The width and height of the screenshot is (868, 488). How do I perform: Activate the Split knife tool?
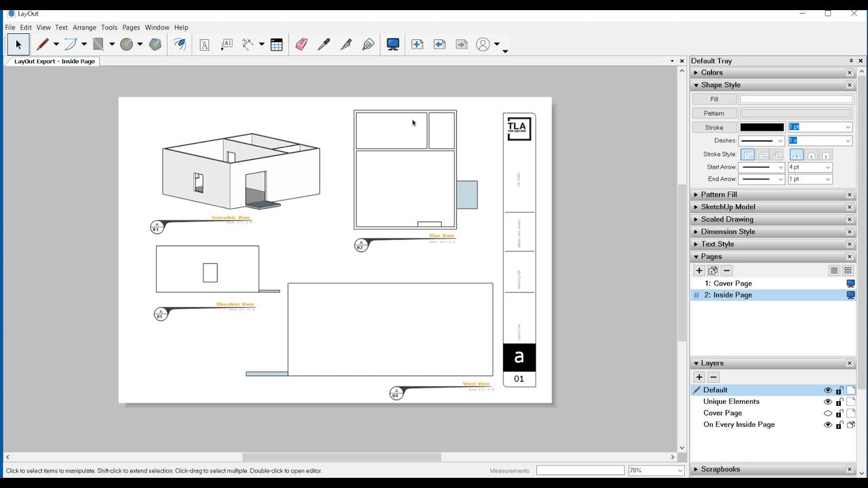(346, 45)
